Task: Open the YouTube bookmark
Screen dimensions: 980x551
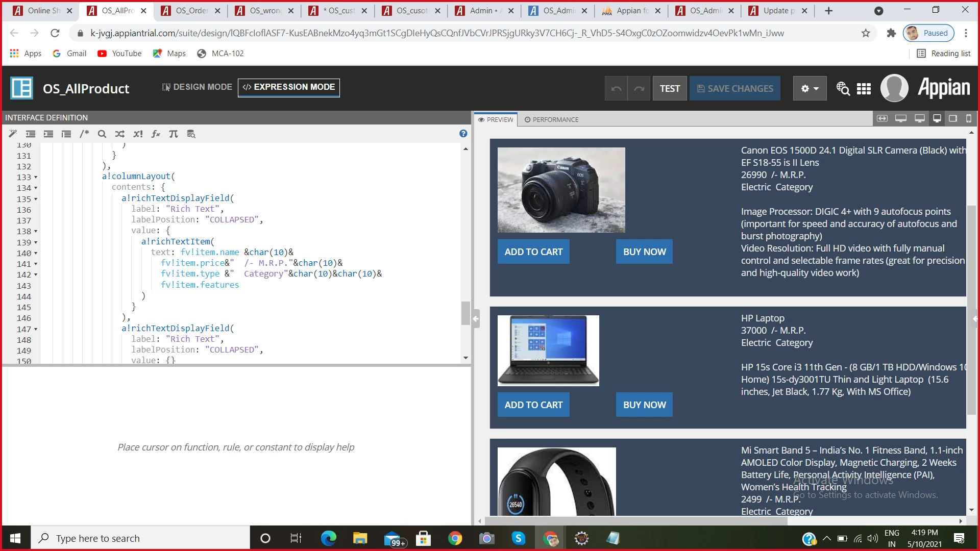Action: pos(119,54)
